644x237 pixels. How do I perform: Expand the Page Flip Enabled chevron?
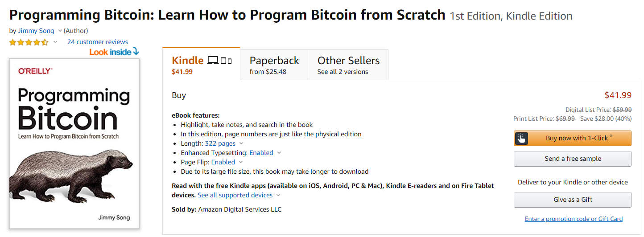point(241,162)
